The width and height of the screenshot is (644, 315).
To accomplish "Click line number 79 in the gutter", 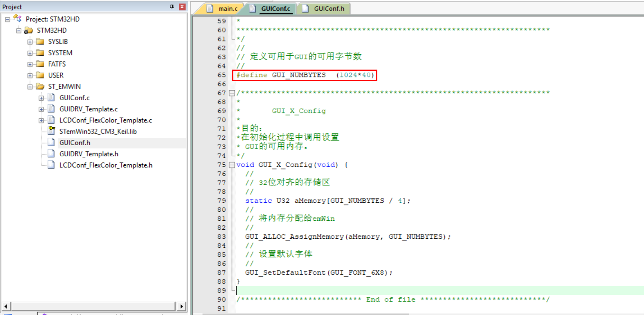I will point(221,201).
